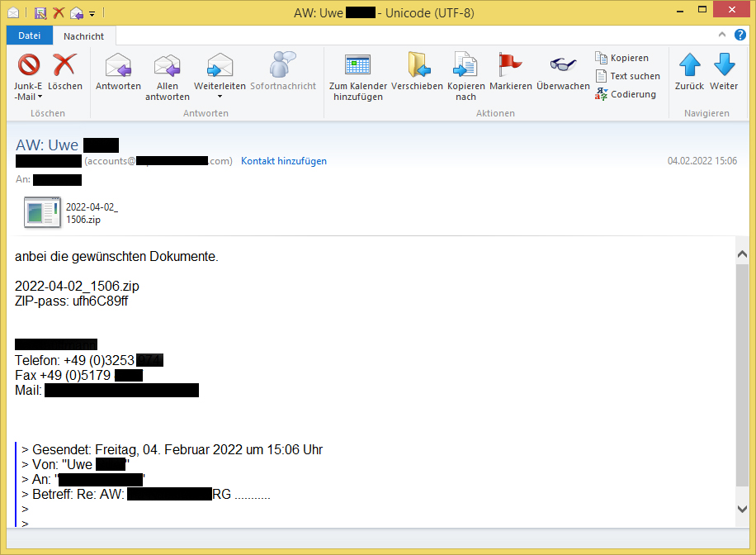Click the vertical scrollbar thumb
Image resolution: width=756 pixels, height=555 pixels.
[743, 376]
